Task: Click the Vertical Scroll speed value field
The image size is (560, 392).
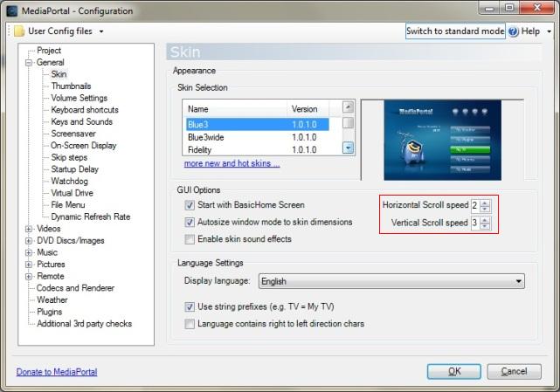Action: click(476, 223)
